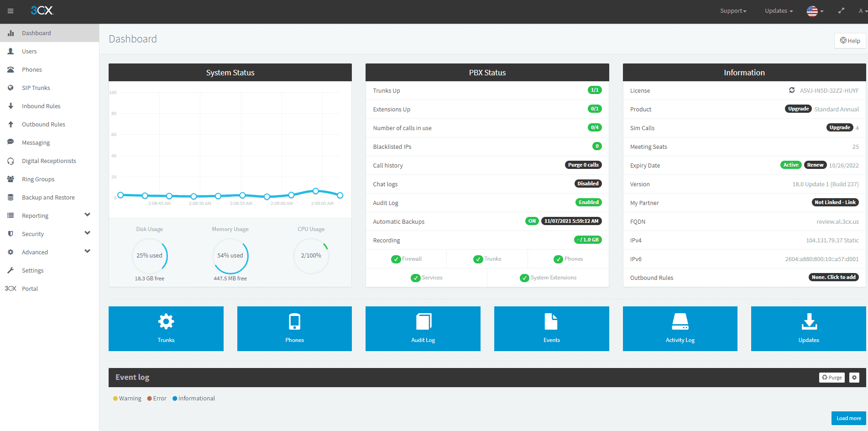Click the Renew expiry badge
Viewport: 868px width, 431px height.
point(815,165)
